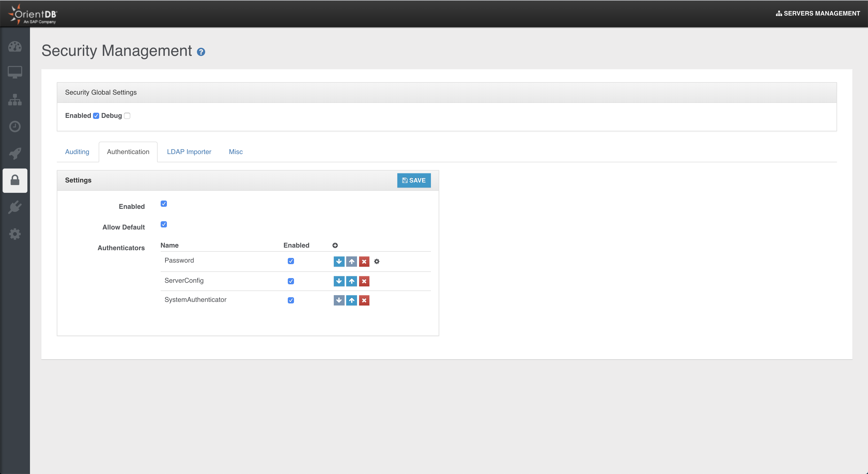Viewport: 868px width, 474px height.
Task: Disable the ServerConfig authenticator checkbox
Action: click(x=291, y=281)
